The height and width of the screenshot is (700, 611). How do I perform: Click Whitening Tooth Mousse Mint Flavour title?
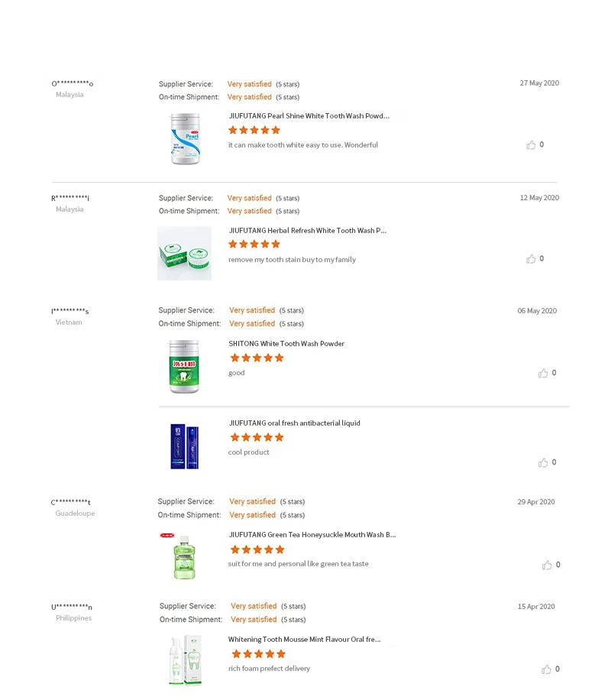(x=304, y=640)
